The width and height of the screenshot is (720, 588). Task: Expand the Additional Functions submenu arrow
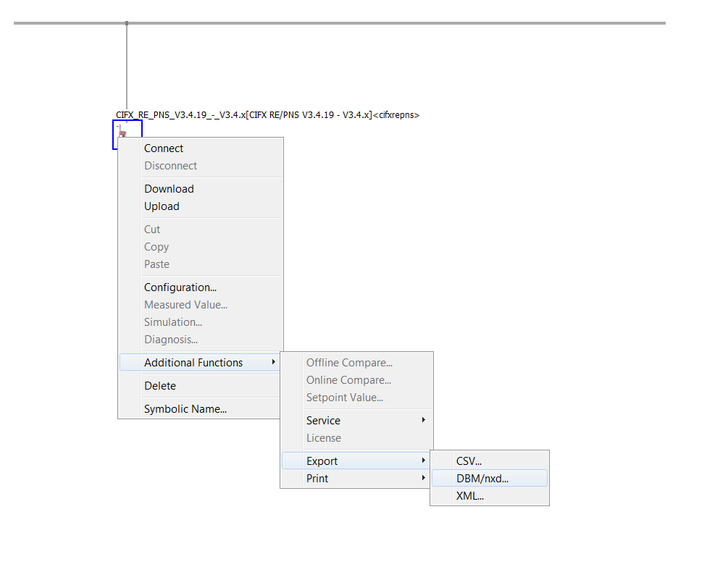273,362
